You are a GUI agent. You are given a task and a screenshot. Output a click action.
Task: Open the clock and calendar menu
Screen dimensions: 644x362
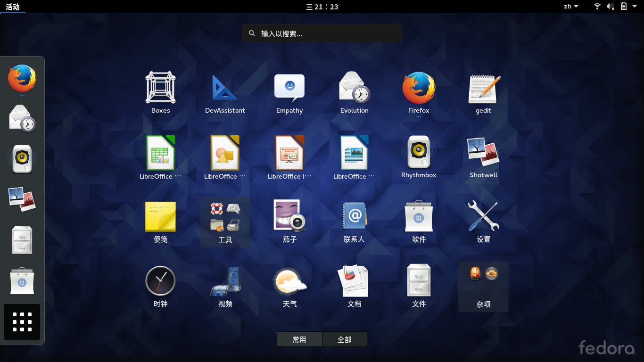[x=322, y=7]
